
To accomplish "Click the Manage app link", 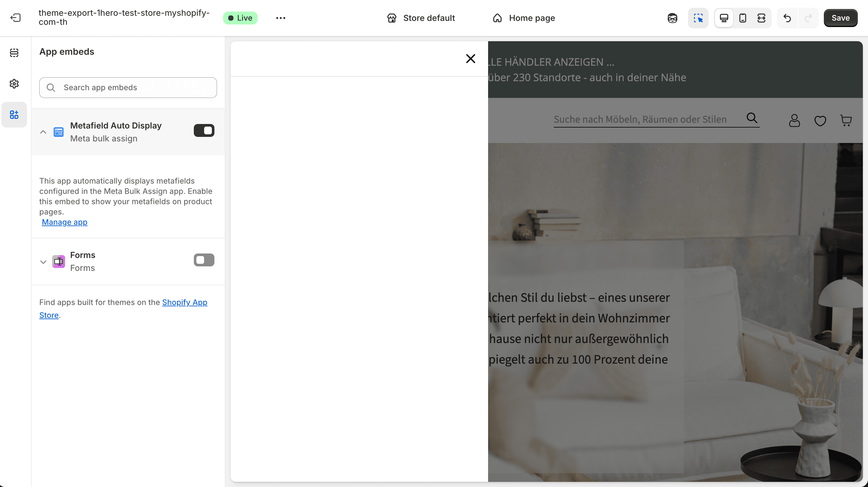I will pyautogui.click(x=65, y=222).
